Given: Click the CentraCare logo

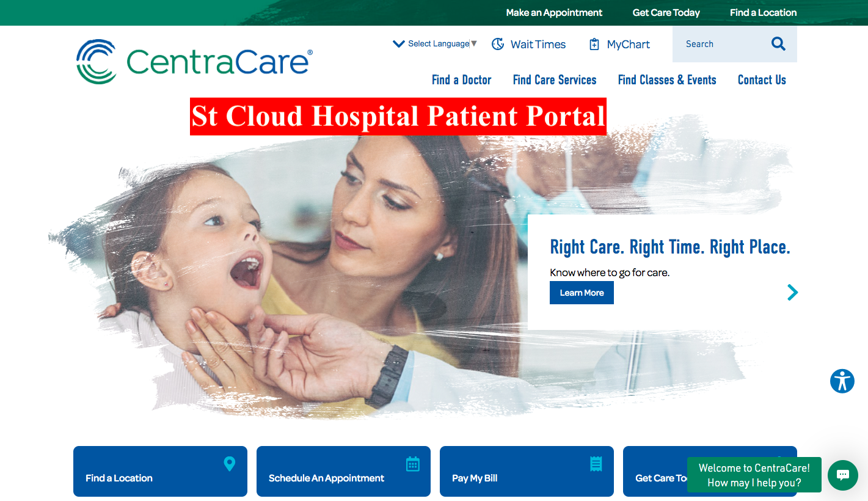Looking at the screenshot, I should (194, 62).
